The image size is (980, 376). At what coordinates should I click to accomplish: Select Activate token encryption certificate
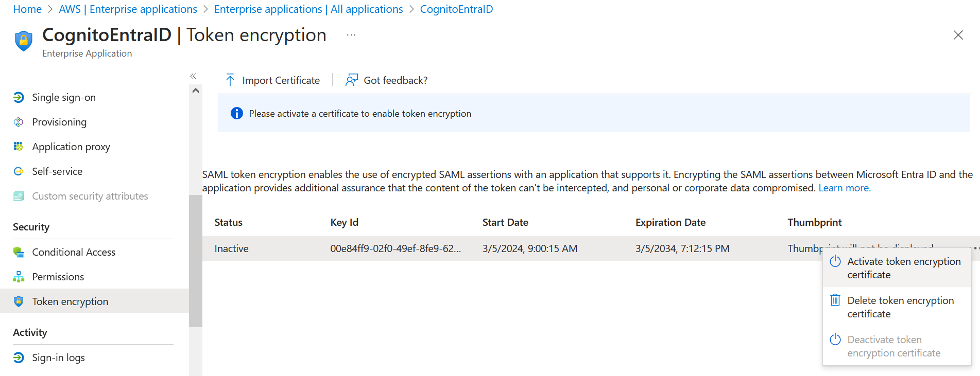[x=897, y=268]
